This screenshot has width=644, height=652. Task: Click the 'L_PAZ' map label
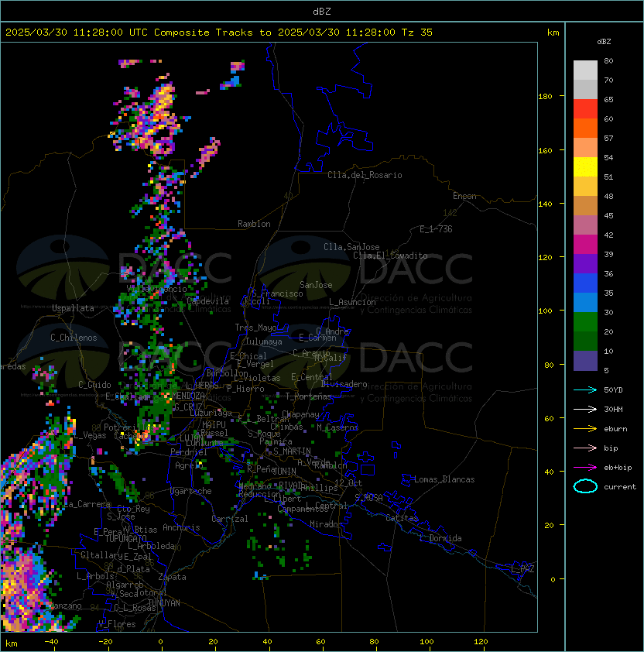(x=522, y=569)
